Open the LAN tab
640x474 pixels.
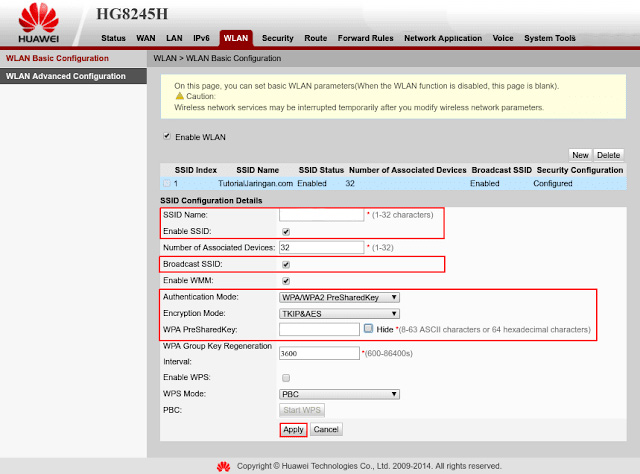[x=174, y=38]
